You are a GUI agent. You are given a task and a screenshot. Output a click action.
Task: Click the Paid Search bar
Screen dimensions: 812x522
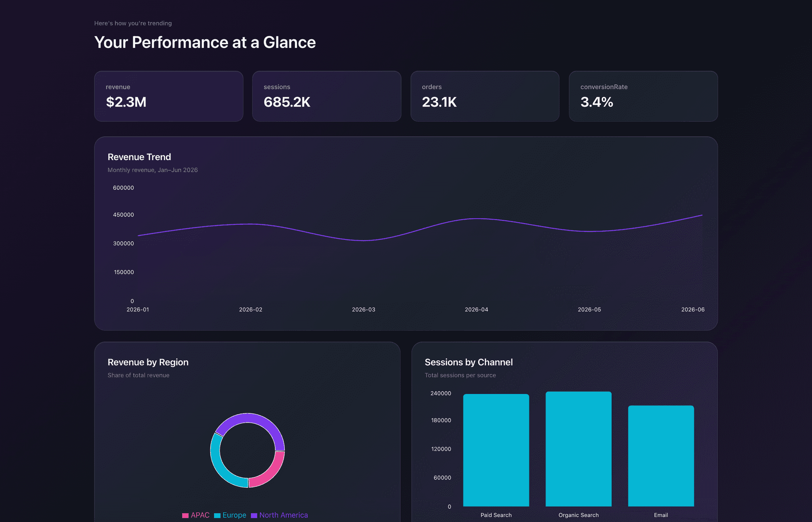496,450
